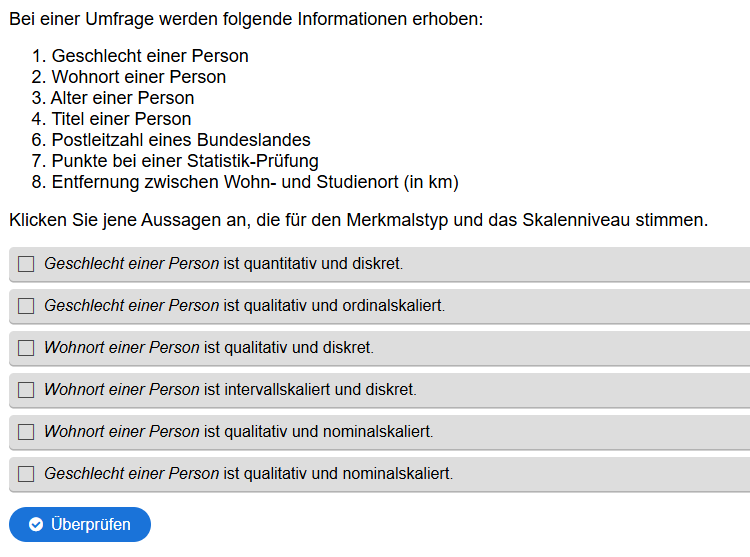The width and height of the screenshot is (750, 557).
Task: Click the checkmark icon inside Überprüfen button
Action: tap(36, 525)
